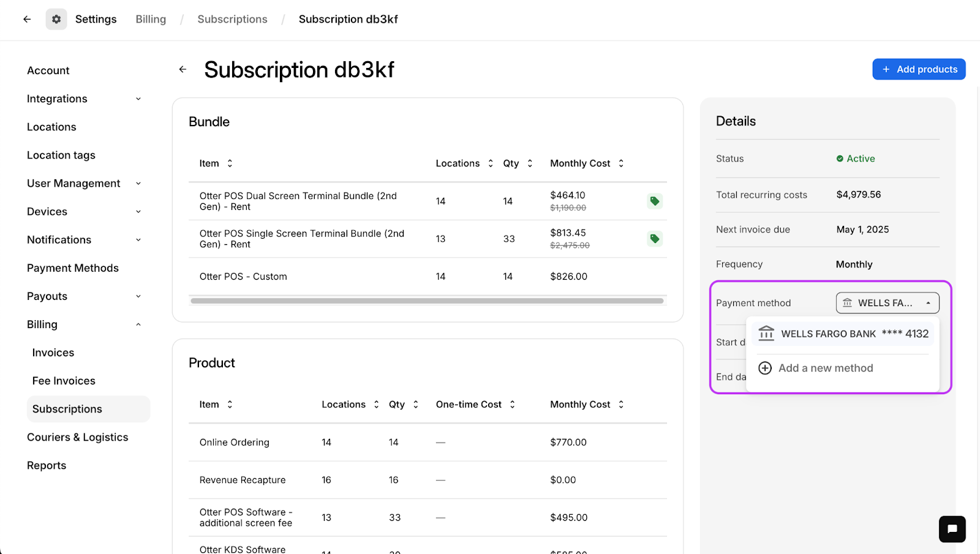Image resolution: width=980 pixels, height=554 pixels.
Task: Open the Payment method dropdown
Action: point(888,303)
